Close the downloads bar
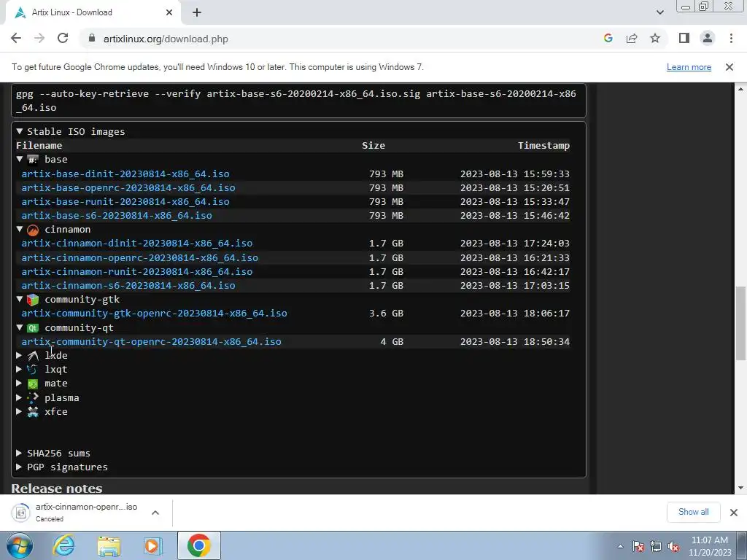The width and height of the screenshot is (747, 560). tap(734, 513)
